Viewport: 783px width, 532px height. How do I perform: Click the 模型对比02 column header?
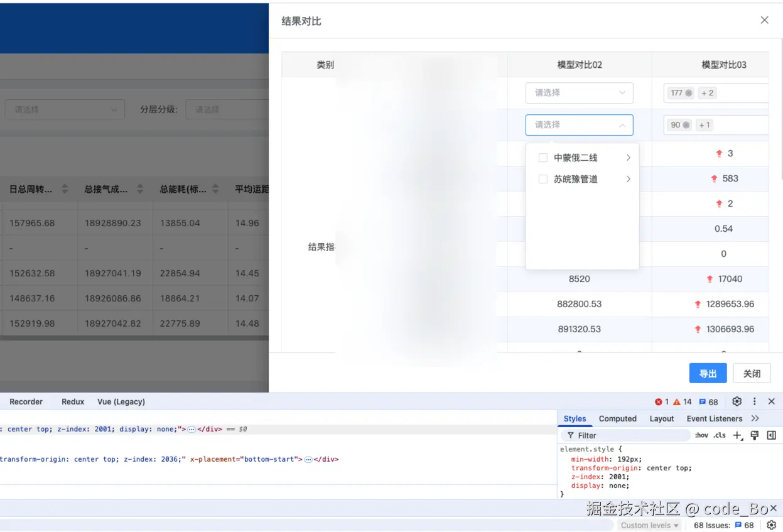pyautogui.click(x=580, y=65)
